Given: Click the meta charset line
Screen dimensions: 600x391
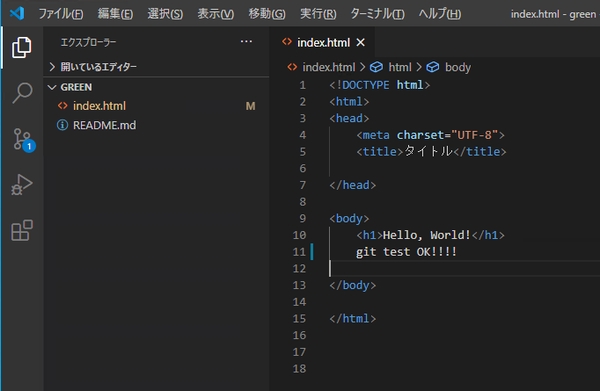Looking at the screenshot, I should click(430, 135).
